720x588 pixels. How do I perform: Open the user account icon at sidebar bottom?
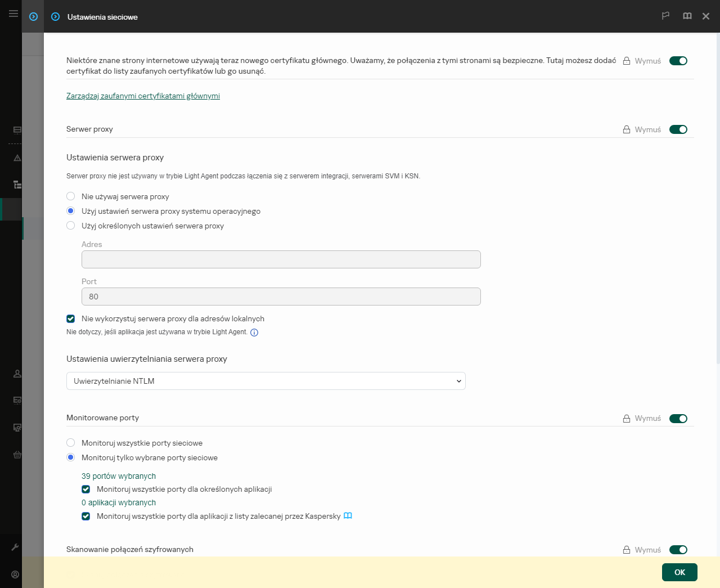click(16, 574)
